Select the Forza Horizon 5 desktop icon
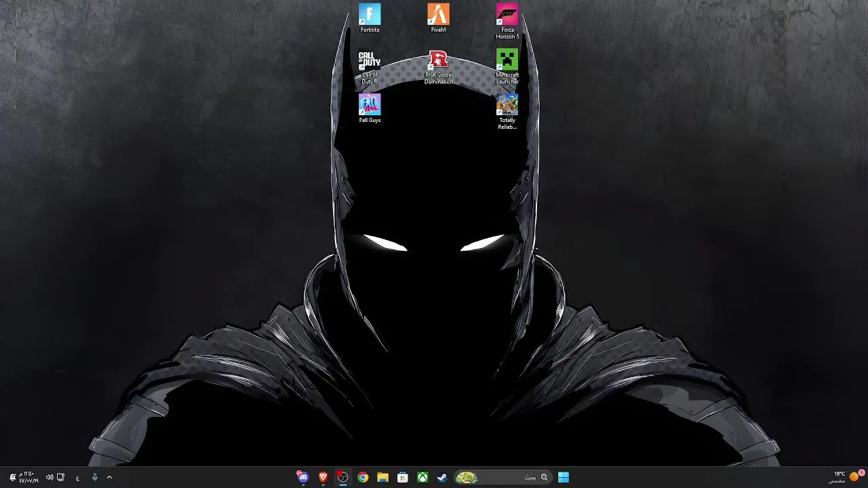The width and height of the screenshot is (868, 488). (x=507, y=22)
